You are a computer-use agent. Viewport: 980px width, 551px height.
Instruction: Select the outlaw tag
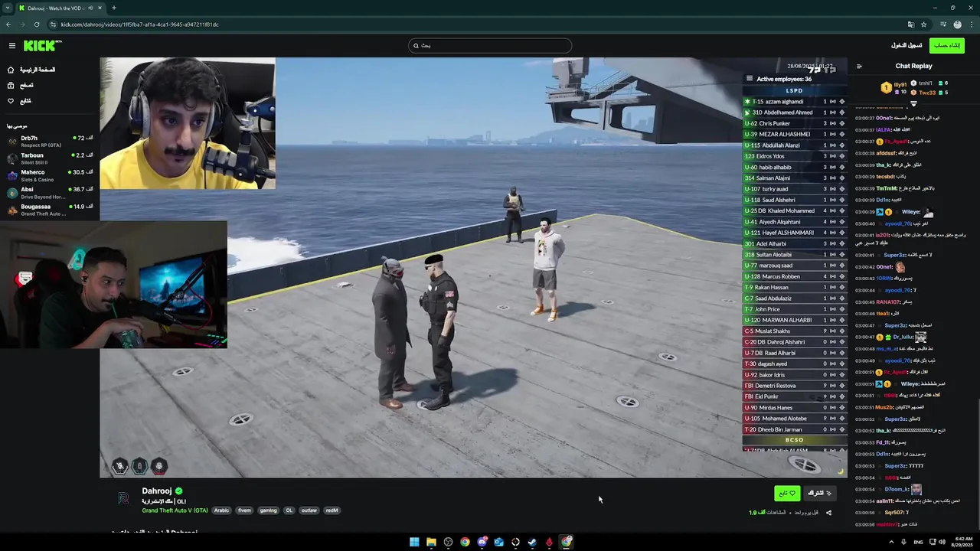[309, 510]
